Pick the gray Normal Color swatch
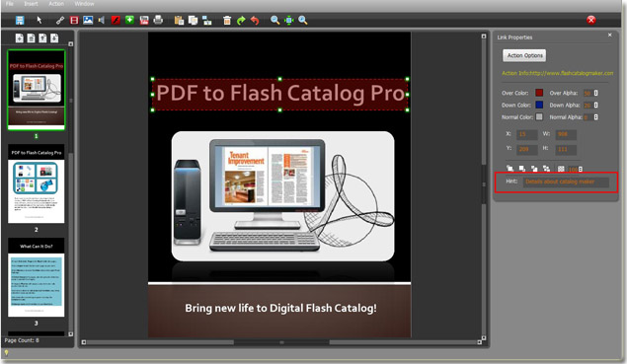 [x=539, y=116]
